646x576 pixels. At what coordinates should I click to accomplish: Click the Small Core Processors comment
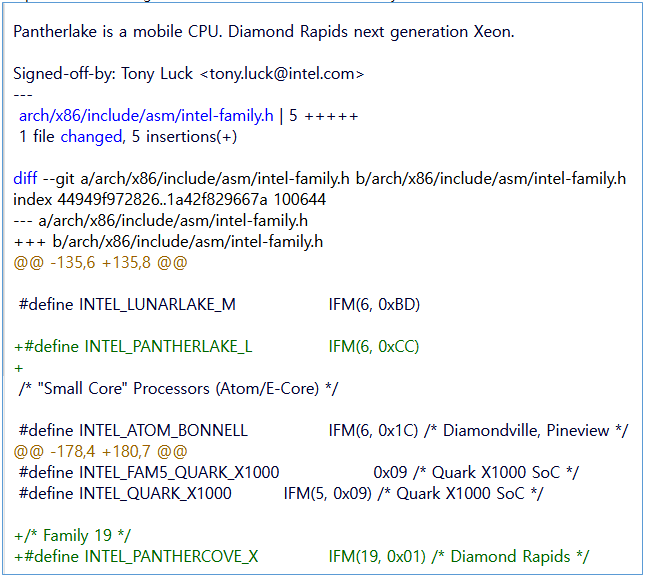click(178, 389)
